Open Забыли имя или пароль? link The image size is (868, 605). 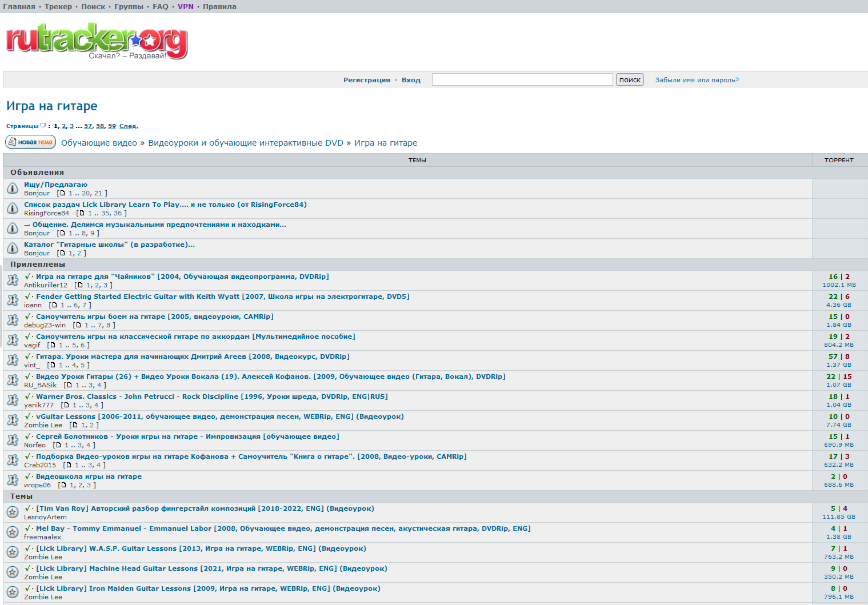pyautogui.click(x=697, y=80)
